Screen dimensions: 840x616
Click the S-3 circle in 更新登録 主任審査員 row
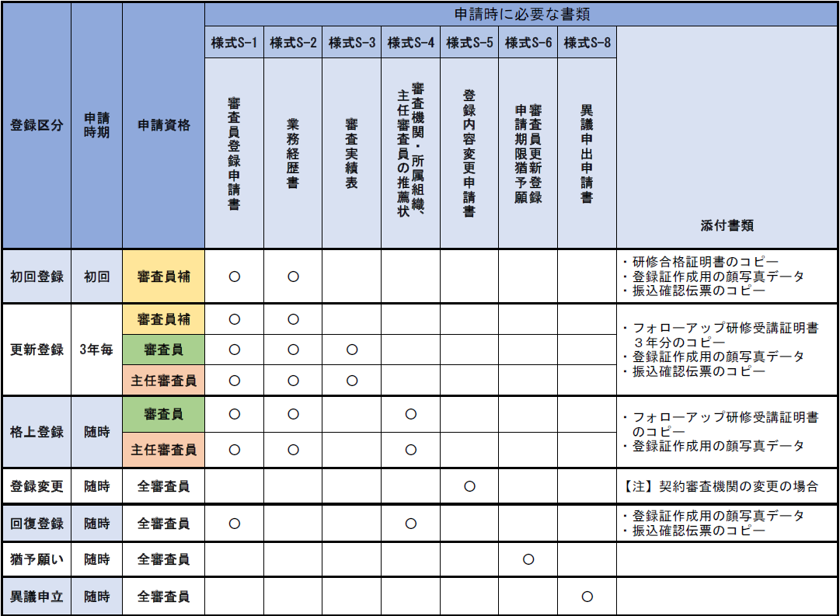[351, 381]
